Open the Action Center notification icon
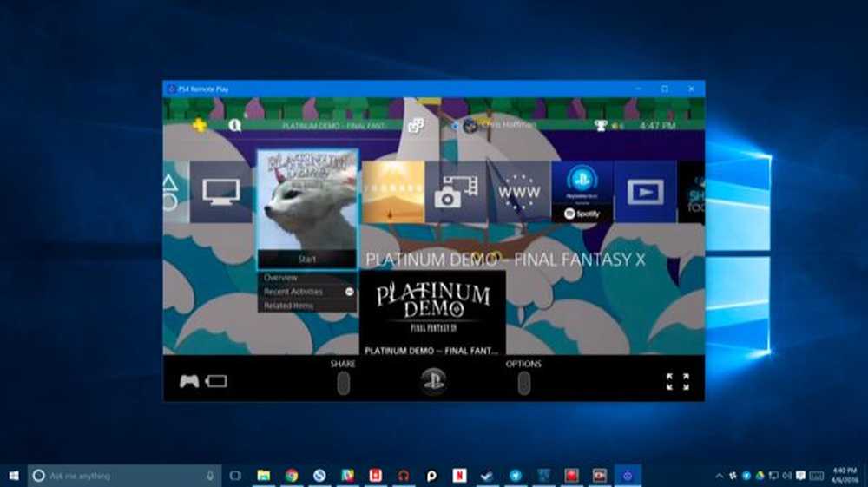This screenshot has height=487, width=868. [800, 476]
